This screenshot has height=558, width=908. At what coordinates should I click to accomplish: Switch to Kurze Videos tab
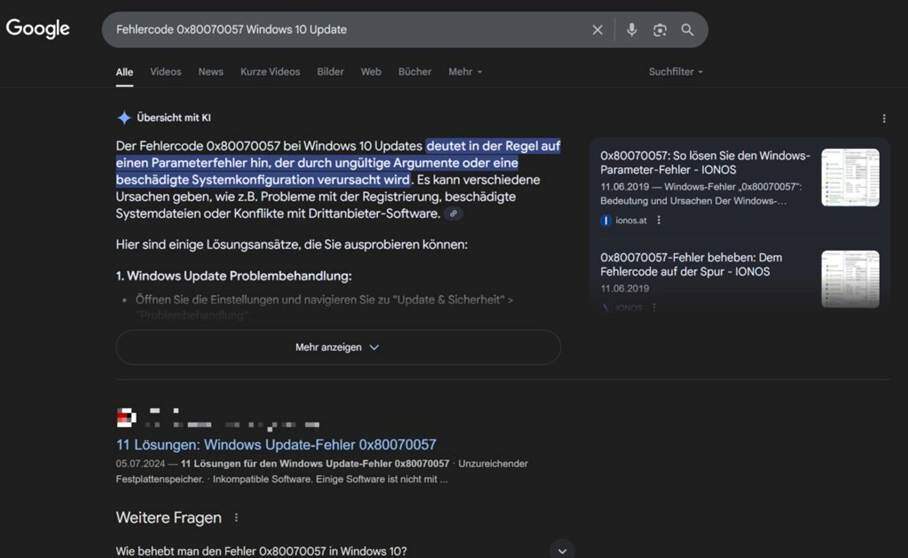click(270, 72)
